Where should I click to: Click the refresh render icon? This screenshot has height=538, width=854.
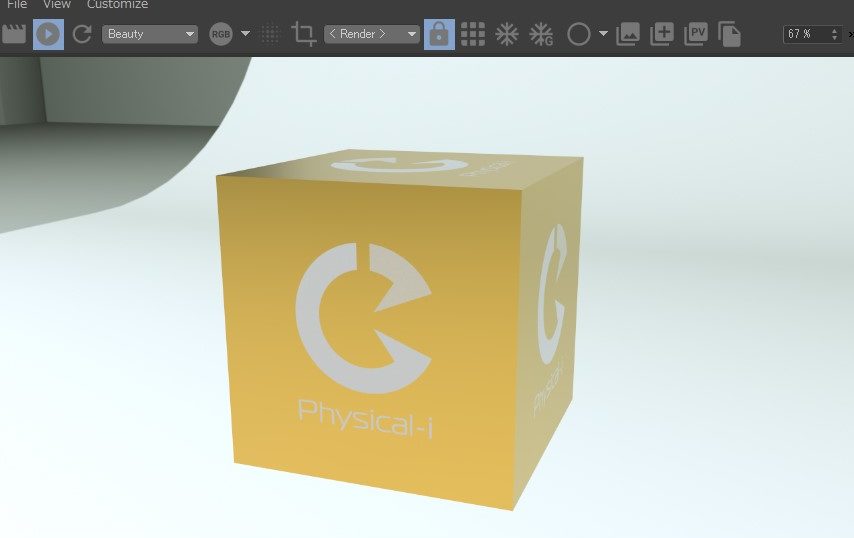coord(82,34)
